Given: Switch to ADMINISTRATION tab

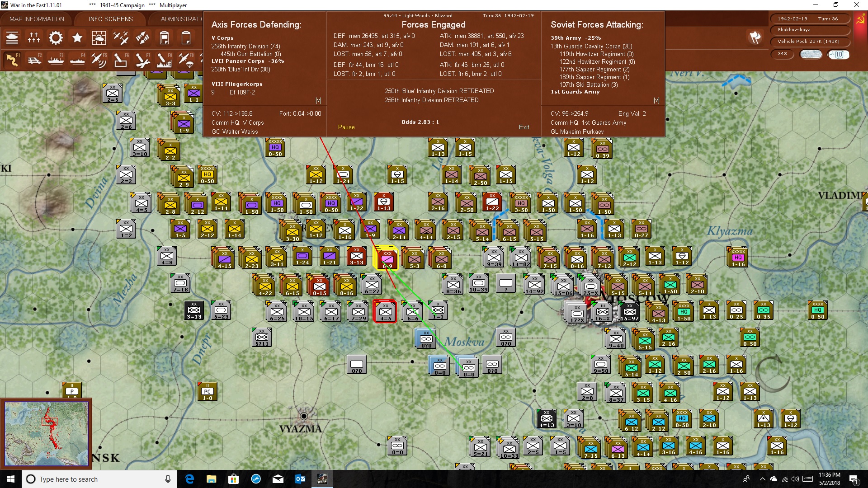Looking at the screenshot, I should tap(181, 19).
